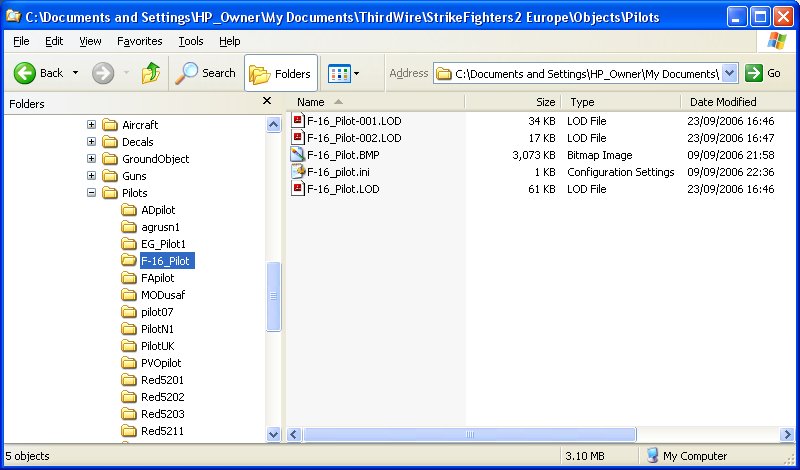Image resolution: width=800 pixels, height=470 pixels.
Task: Select the F-16_Pilot.LOD file icon
Action: point(297,188)
